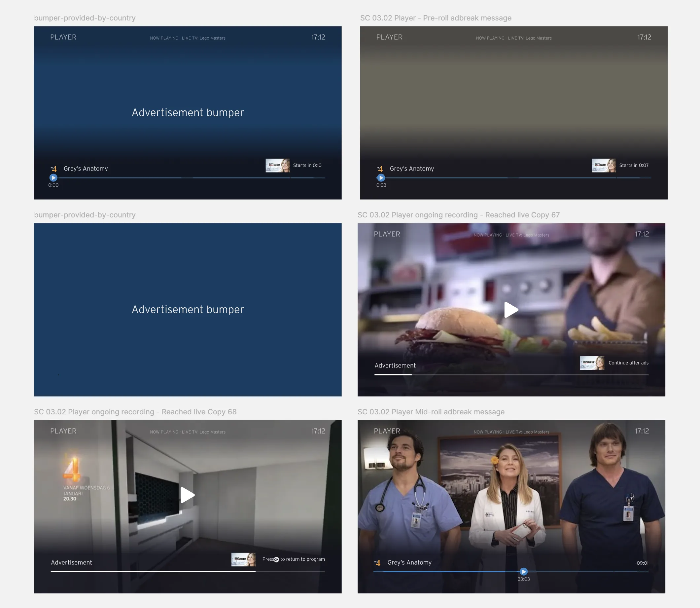Screen dimensions: 700x608
Task: Click 'Advertisement' label in Copy 68 frame
Action: [x=71, y=562]
